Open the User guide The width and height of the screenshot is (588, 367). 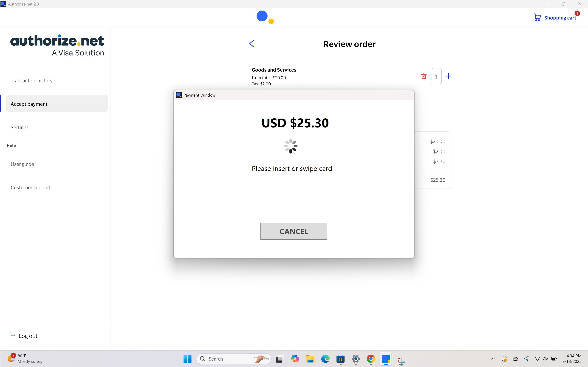point(22,164)
